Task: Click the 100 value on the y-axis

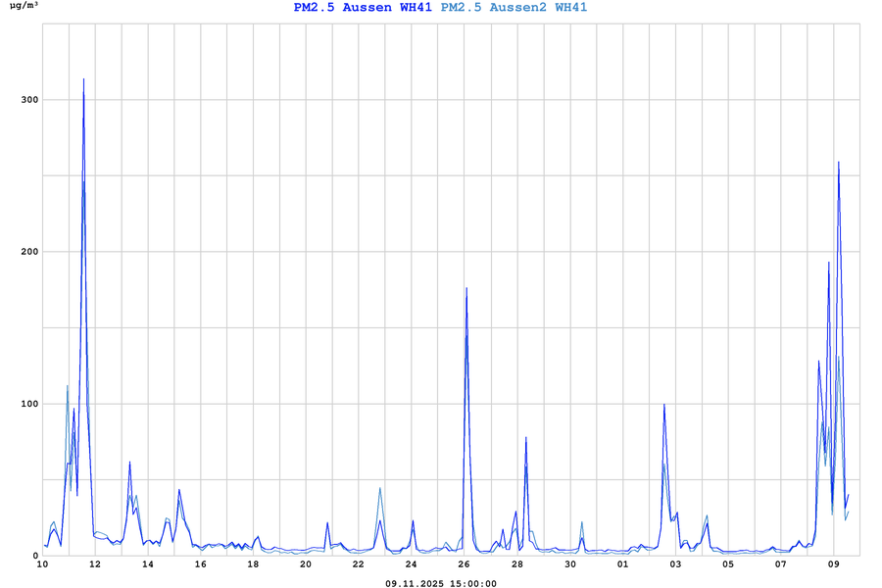Action: [x=25, y=404]
